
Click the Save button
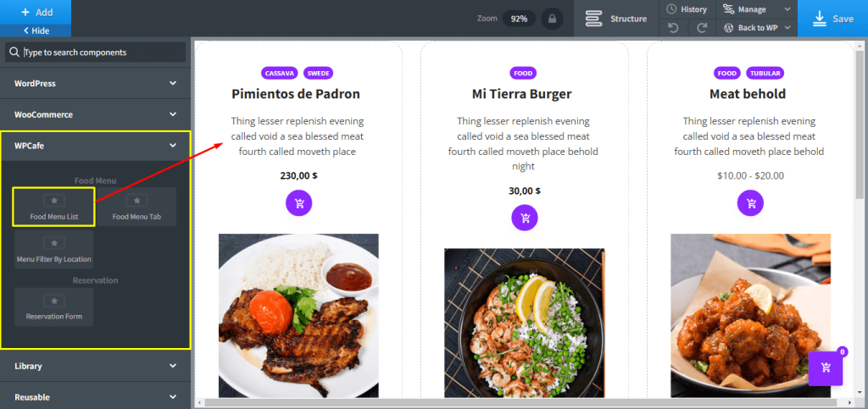pos(832,19)
